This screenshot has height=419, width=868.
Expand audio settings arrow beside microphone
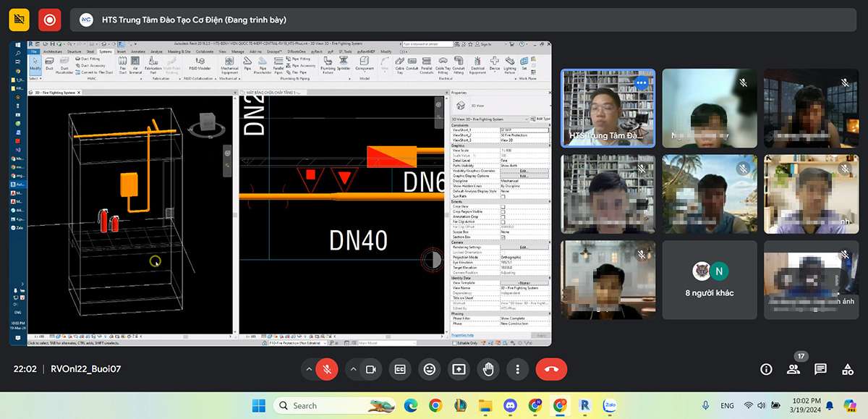pos(309,369)
